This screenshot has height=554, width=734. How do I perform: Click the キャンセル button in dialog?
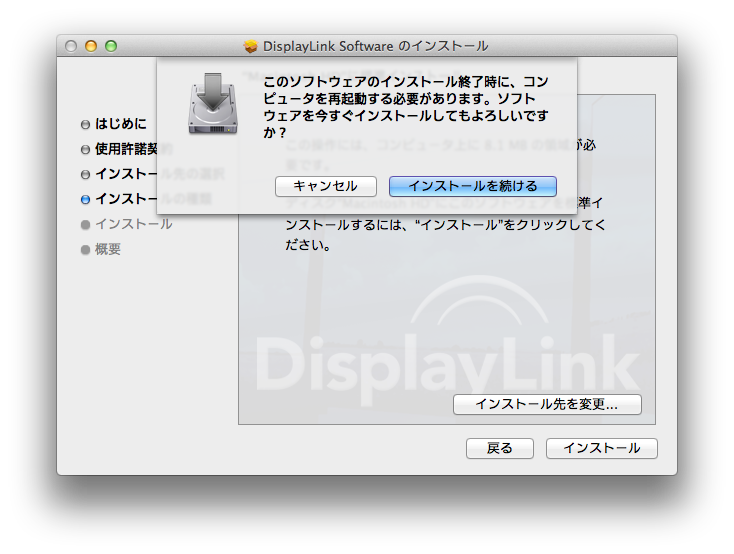coord(326,186)
